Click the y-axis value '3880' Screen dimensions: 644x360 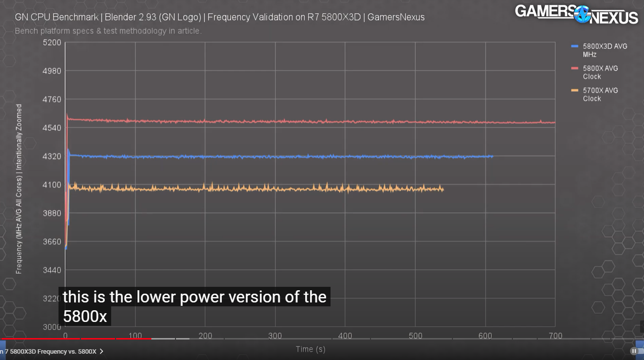(52, 213)
